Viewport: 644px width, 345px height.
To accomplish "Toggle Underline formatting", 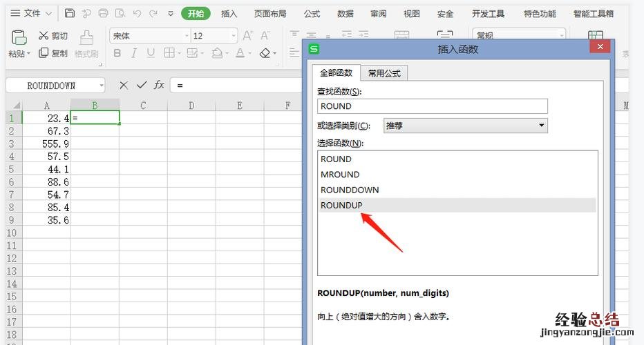I will pos(150,53).
